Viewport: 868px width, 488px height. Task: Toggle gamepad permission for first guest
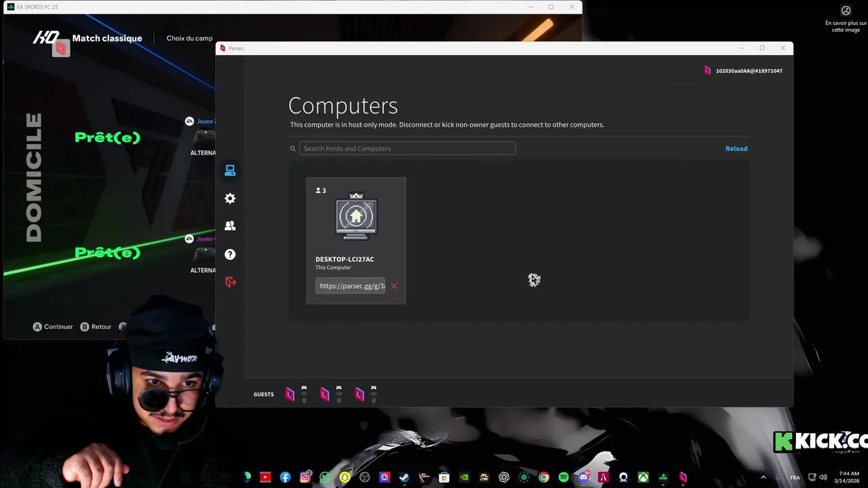click(x=304, y=388)
